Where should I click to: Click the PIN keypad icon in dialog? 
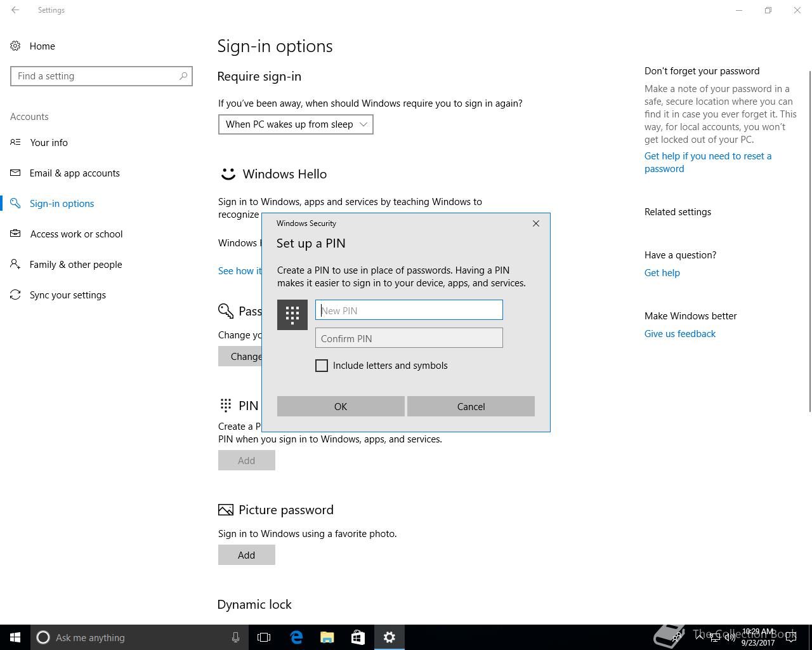(x=292, y=315)
